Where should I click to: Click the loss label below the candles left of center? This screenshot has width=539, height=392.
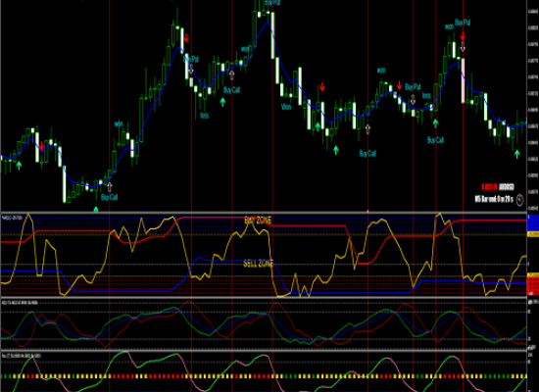tap(205, 116)
